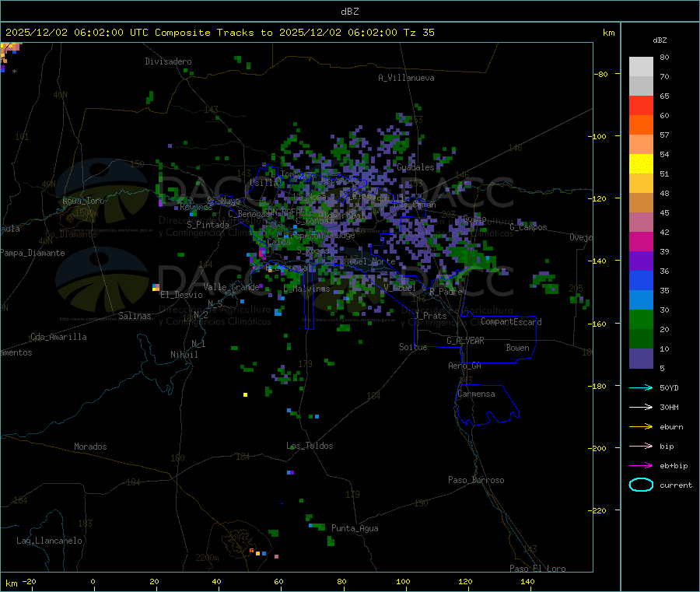
Task: Click the 'Cda_Amarilla' map label
Action: tap(58, 337)
